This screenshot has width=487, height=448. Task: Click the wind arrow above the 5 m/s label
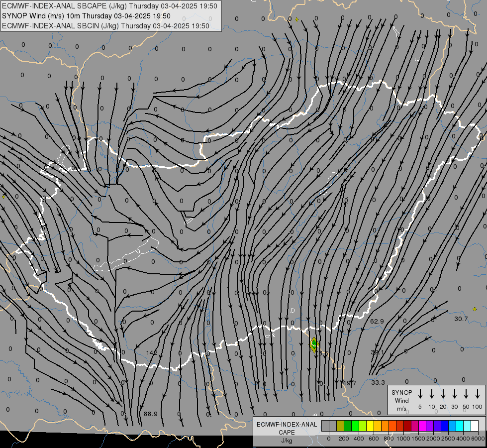point(420,394)
